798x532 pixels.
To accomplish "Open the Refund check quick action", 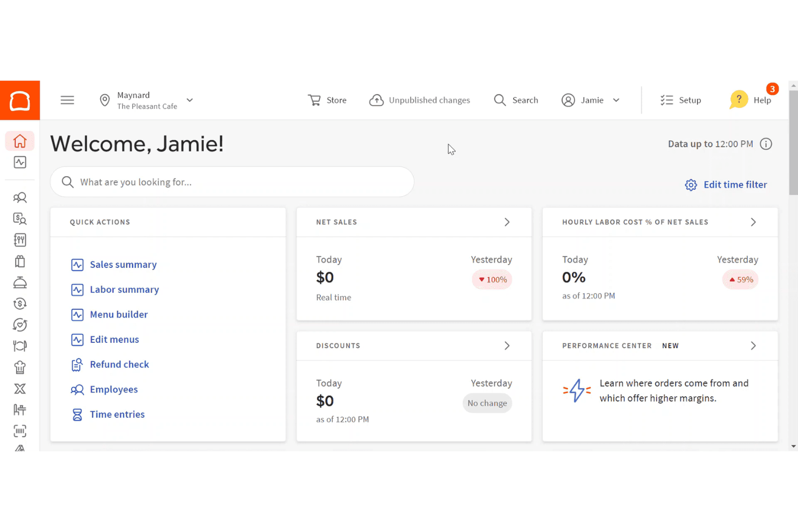I will pyautogui.click(x=110, y=364).
